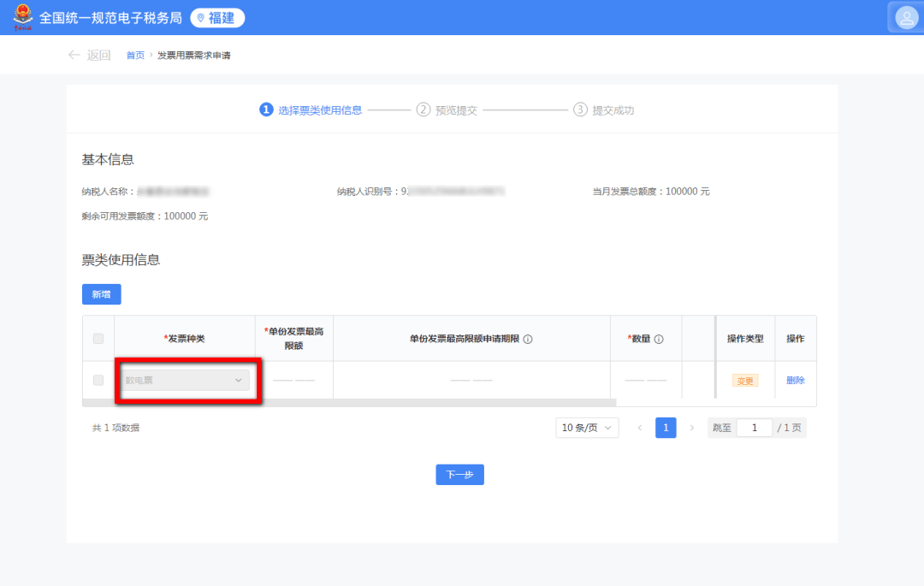Image resolution: width=924 pixels, height=586 pixels.
Task: Click the back arrow 返回
Action: pyautogui.click(x=89, y=56)
